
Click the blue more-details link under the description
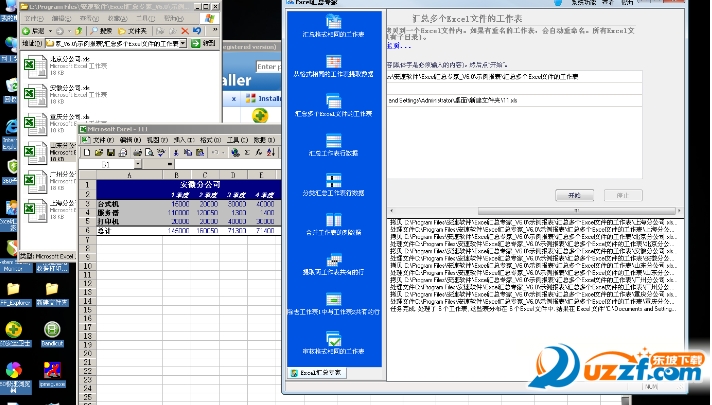(399, 46)
